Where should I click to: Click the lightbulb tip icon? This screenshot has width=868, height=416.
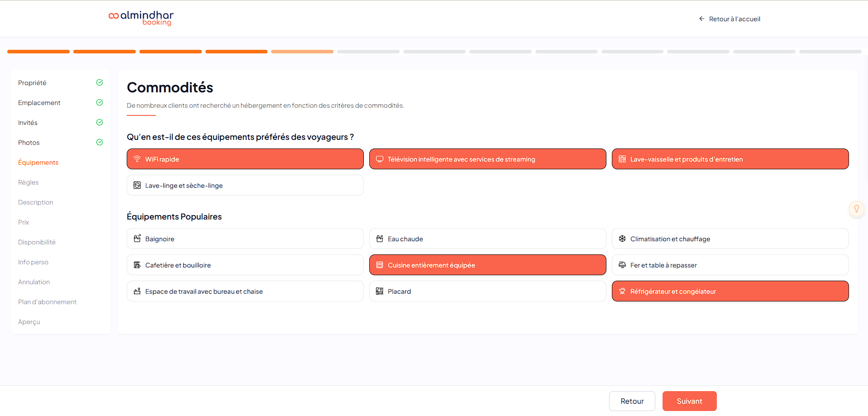(x=856, y=209)
